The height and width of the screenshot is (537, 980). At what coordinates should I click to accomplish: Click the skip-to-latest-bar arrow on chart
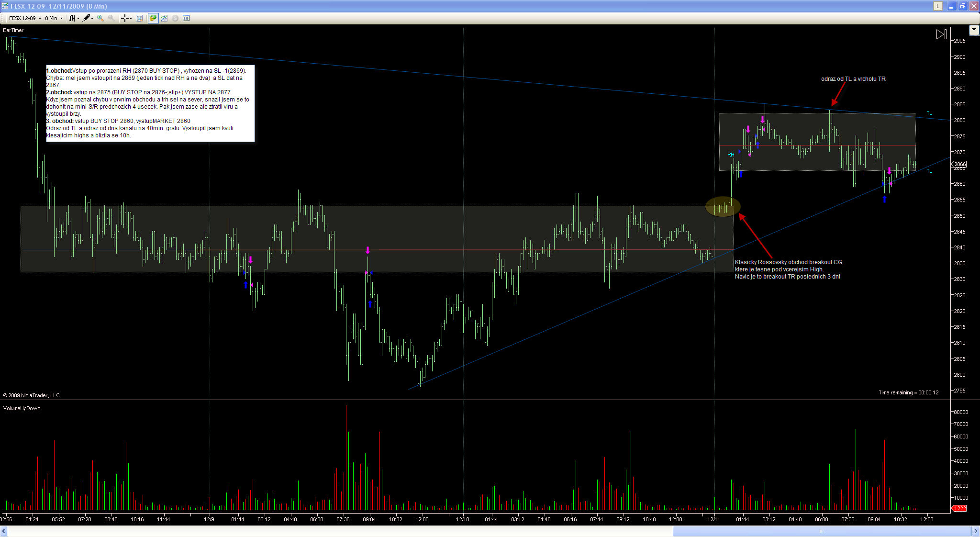[x=941, y=34]
